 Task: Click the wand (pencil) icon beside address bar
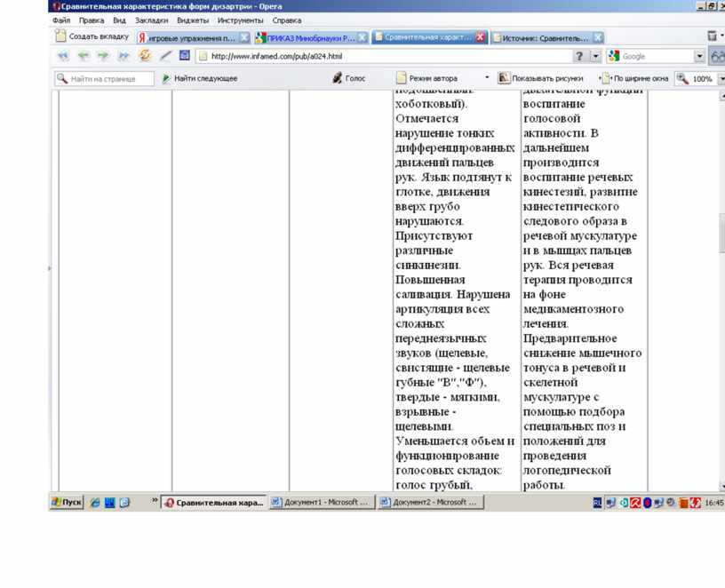(165, 56)
